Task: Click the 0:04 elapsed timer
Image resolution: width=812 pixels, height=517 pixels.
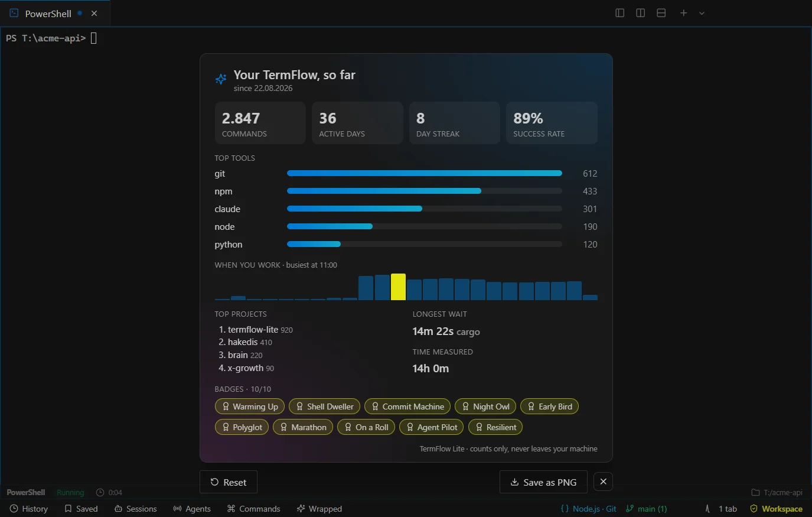Action: [109, 492]
